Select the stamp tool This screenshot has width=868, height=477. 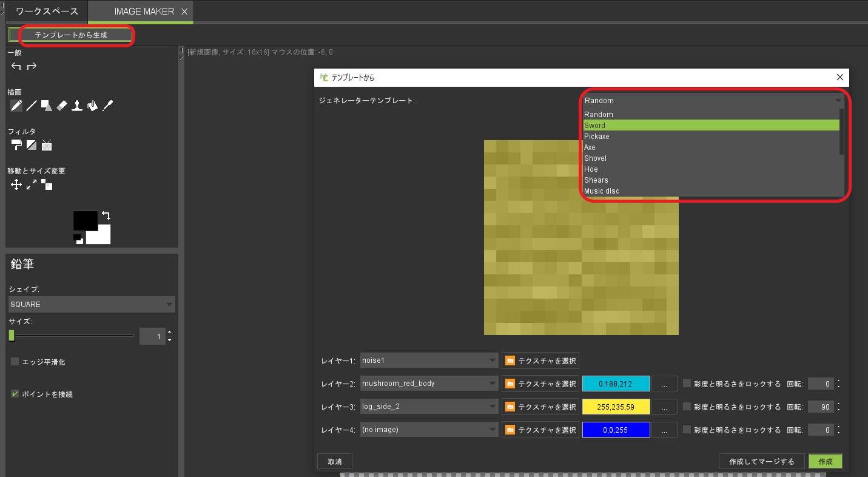coord(77,106)
